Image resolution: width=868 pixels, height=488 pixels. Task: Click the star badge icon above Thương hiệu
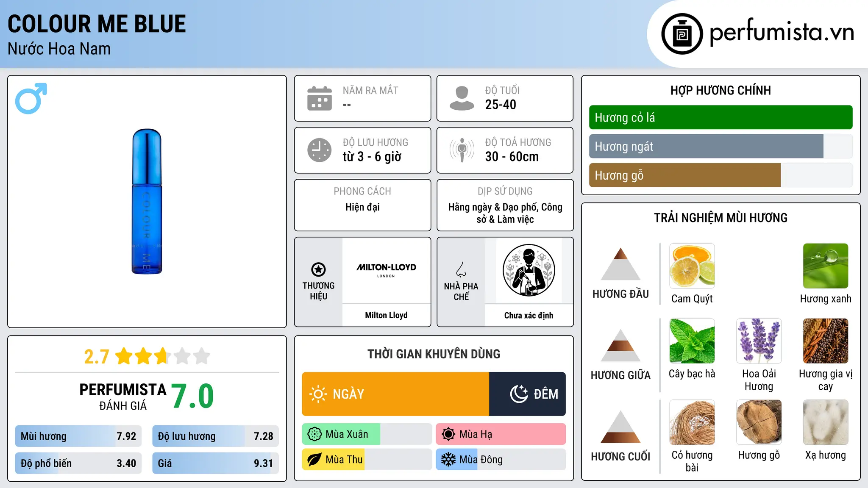318,269
